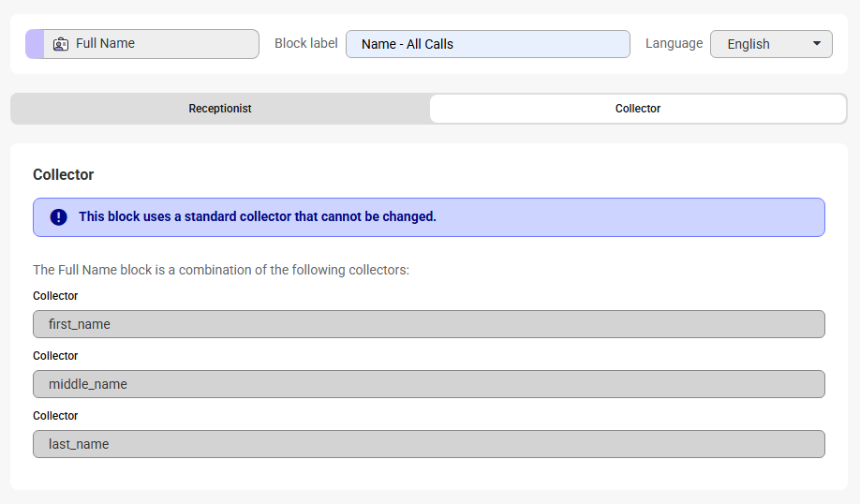860x504 pixels.
Task: Select the Full Name block type field
Action: (150, 44)
